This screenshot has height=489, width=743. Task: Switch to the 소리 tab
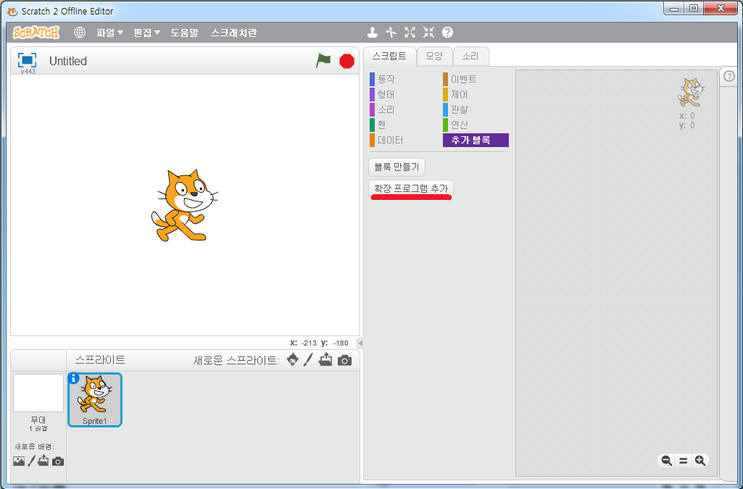point(471,56)
